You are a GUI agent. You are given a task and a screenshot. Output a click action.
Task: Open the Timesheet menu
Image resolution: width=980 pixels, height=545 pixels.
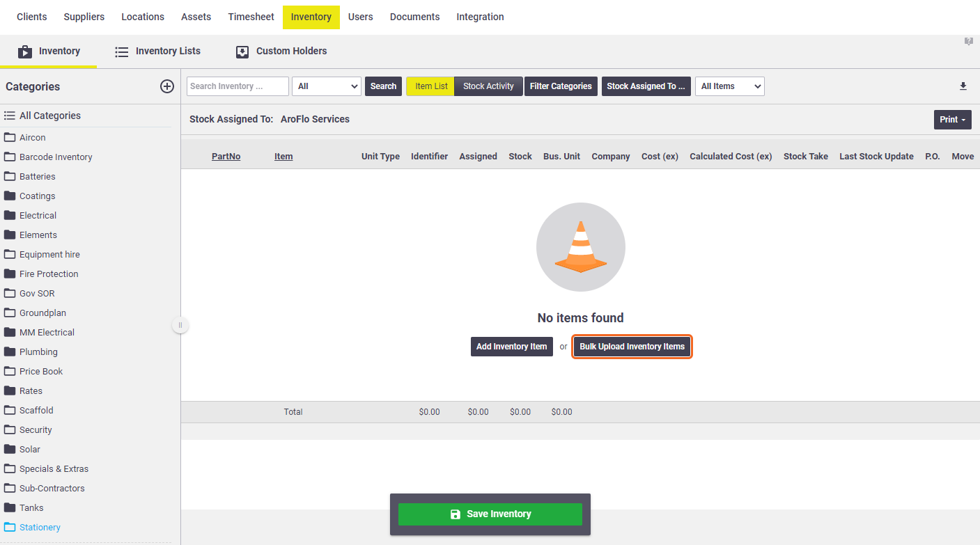pyautogui.click(x=251, y=17)
